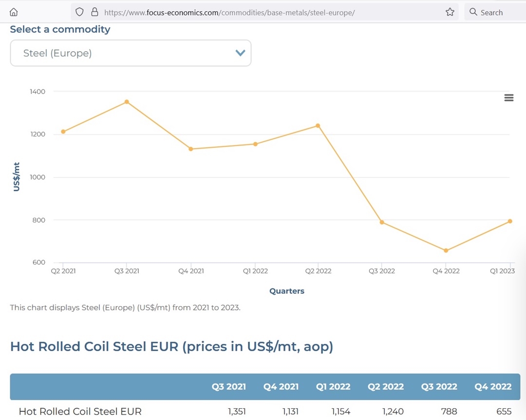This screenshot has height=420, width=526.
Task: Click the Q3 2021 table column header
Action: [x=229, y=387]
